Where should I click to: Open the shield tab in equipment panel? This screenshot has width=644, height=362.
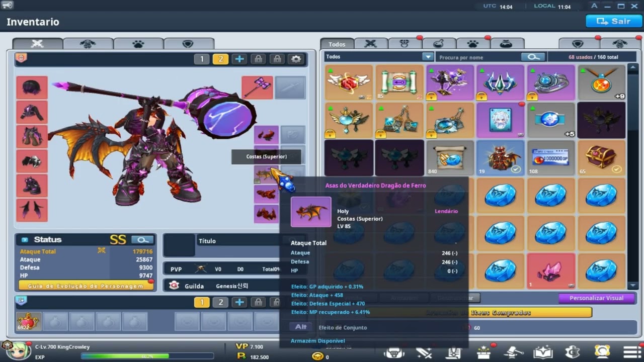(x=188, y=44)
